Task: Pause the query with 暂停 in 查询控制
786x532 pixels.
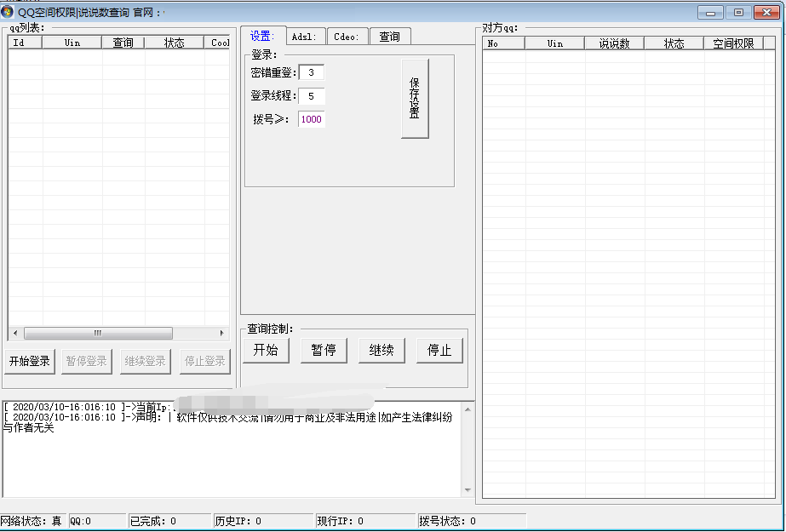Action: [x=324, y=350]
